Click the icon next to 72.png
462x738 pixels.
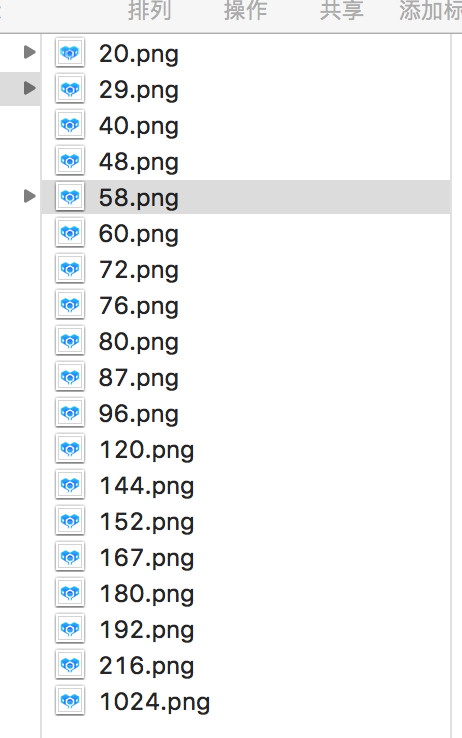(70, 269)
